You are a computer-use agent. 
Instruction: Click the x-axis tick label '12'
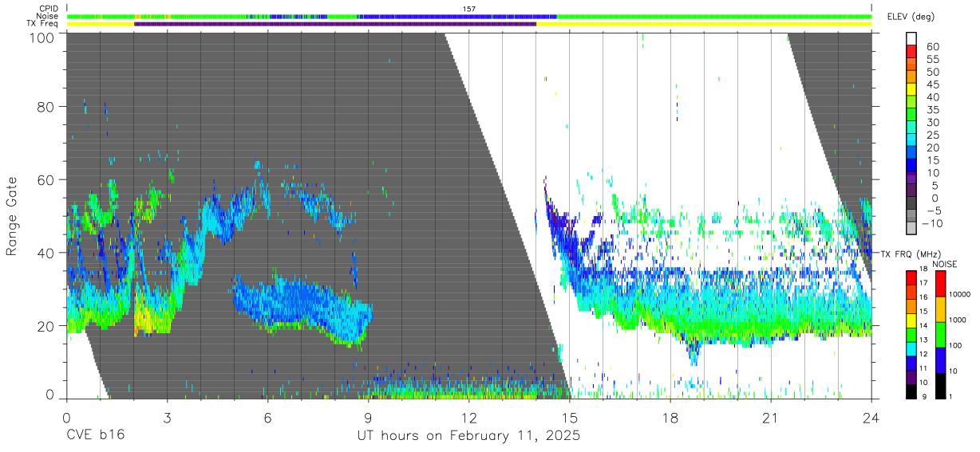tap(468, 418)
